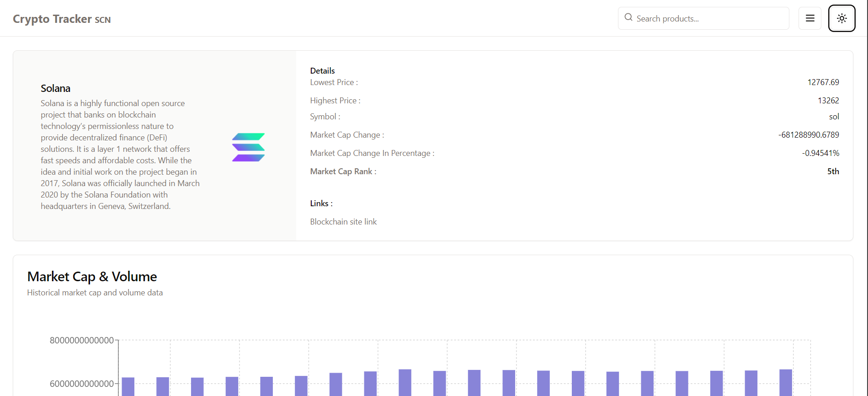Click the Lowest Price value 12767.69
The width and height of the screenshot is (868, 396).
tap(823, 82)
